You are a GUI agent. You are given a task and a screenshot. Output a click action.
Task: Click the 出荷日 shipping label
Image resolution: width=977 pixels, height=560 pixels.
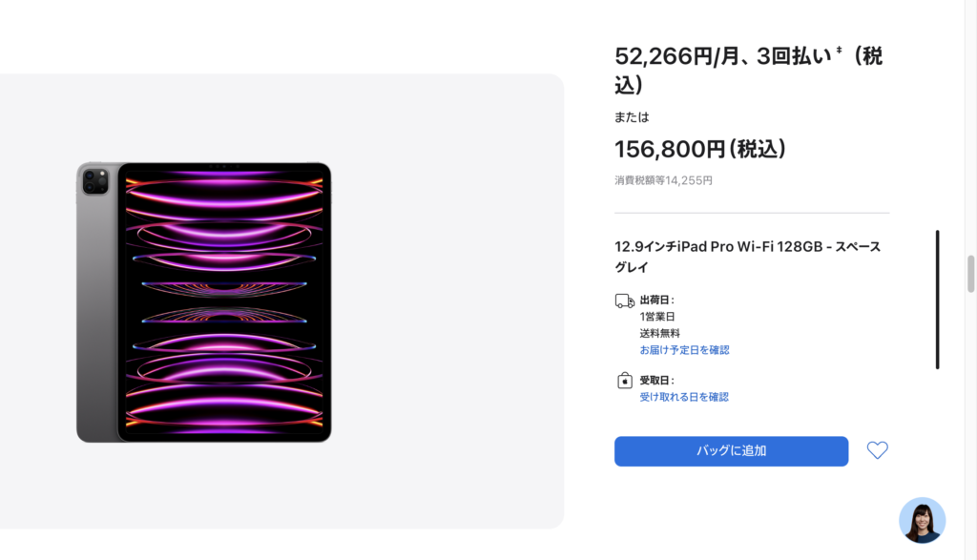click(x=656, y=300)
